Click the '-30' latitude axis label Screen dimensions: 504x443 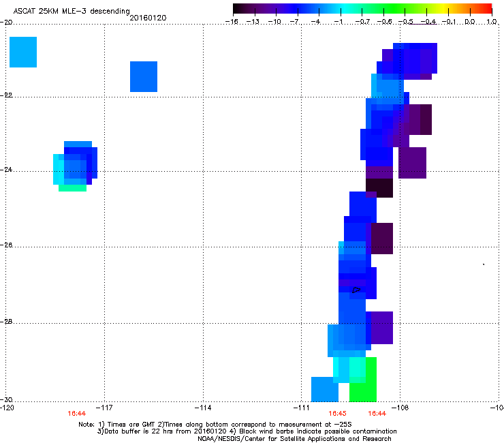[x=6, y=399]
